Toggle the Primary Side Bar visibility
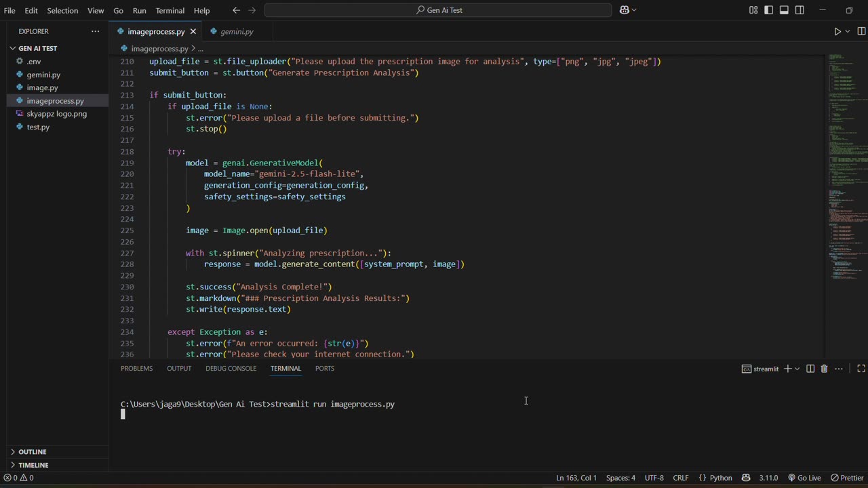The height and width of the screenshot is (488, 868). pyautogui.click(x=768, y=10)
